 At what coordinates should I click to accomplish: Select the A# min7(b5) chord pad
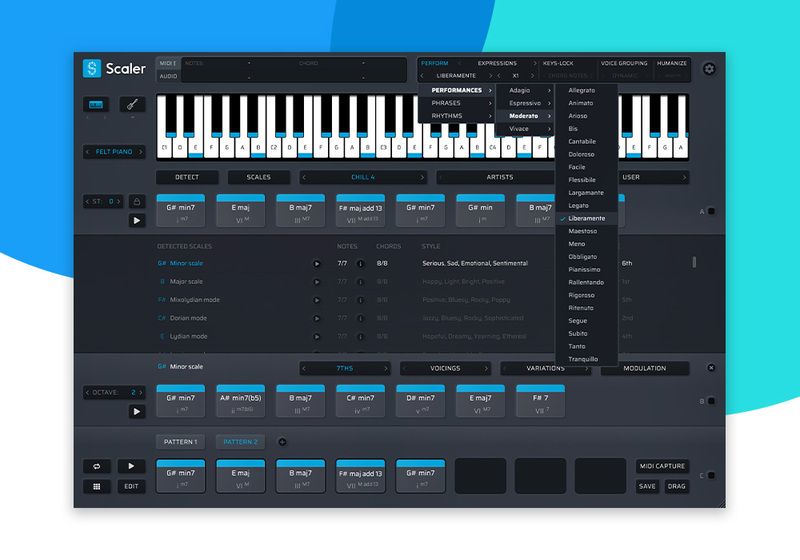[240, 401]
